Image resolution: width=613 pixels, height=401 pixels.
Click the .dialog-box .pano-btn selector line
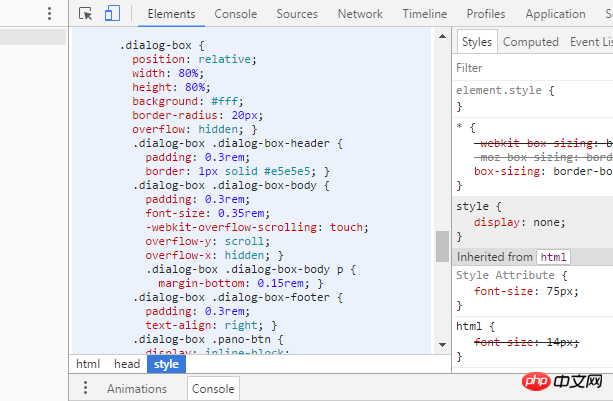pos(208,339)
